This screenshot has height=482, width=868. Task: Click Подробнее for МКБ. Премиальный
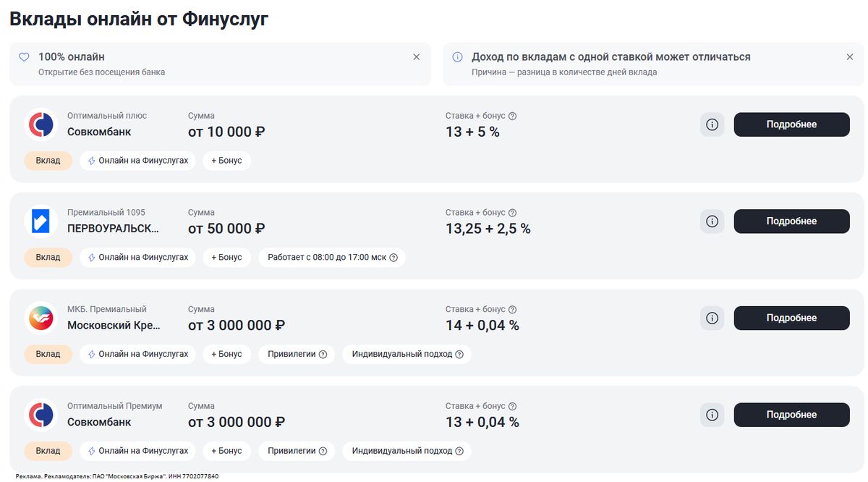791,318
